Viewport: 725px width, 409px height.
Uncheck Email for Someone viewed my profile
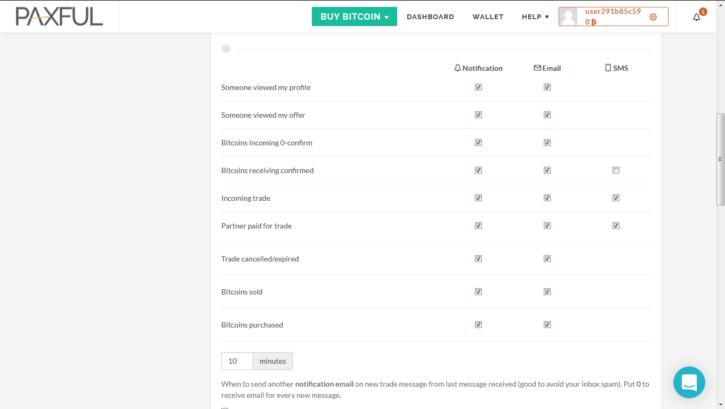point(547,87)
